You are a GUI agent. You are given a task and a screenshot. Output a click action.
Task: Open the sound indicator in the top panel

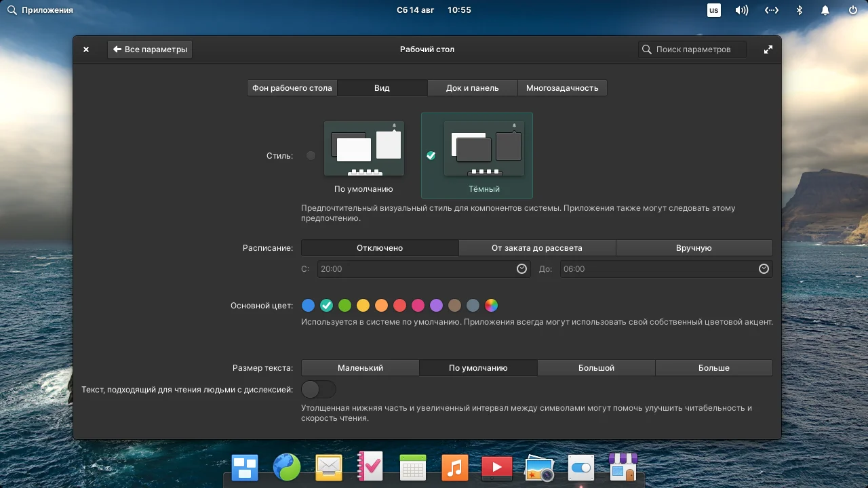pyautogui.click(x=741, y=9)
